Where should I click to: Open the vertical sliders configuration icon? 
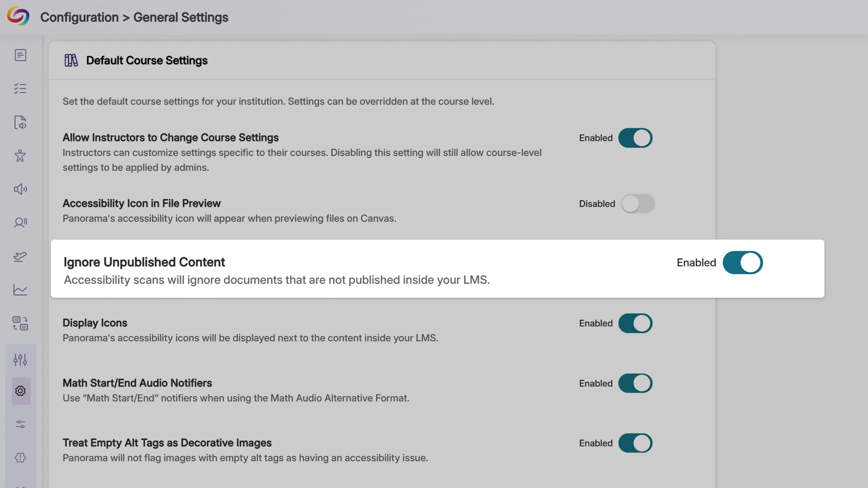(20, 360)
